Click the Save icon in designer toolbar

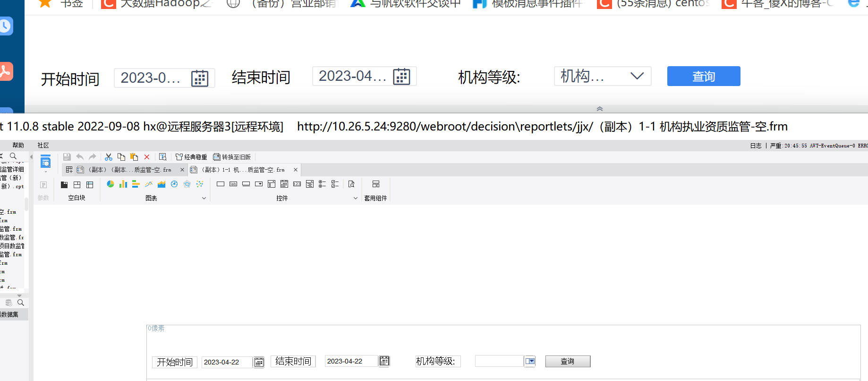point(67,157)
